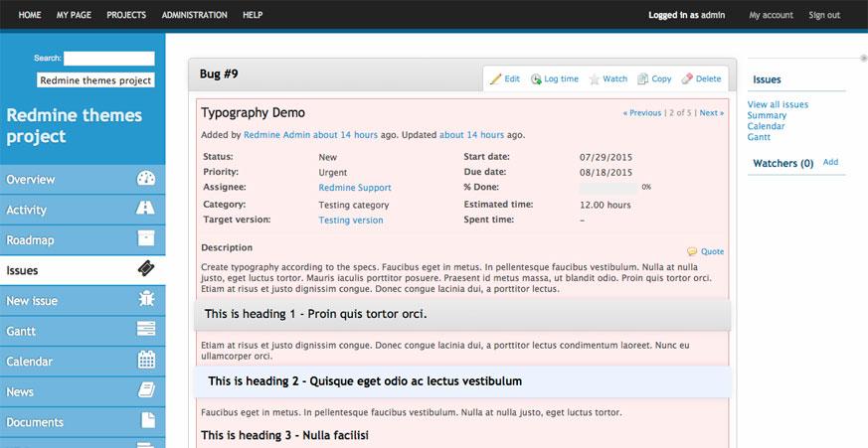Open Redmine Support assignee link
This screenshot has height=448, width=868.
point(355,188)
